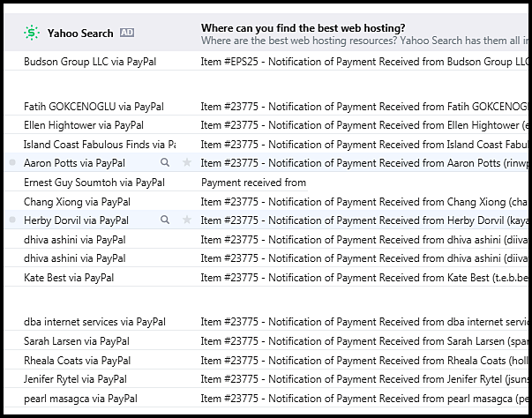
Task: Open email from Jenifer Rytel via PayPal
Action: [75, 379]
